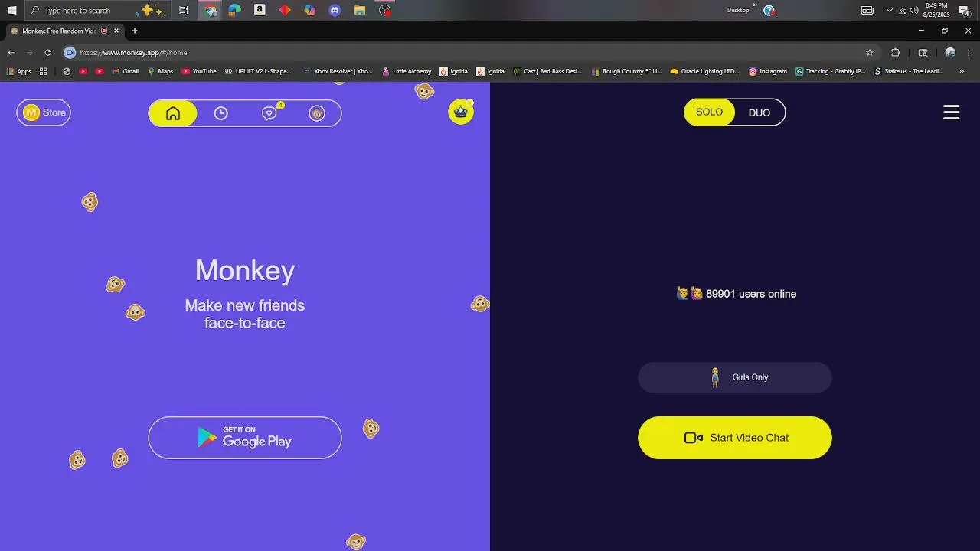Open the Tracking - Grabify bookmark
Screen dimensions: 980x551
click(x=830, y=71)
